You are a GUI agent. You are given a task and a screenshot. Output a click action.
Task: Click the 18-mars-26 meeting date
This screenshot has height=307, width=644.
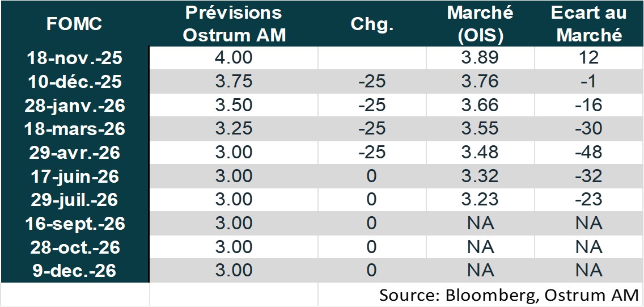(74, 129)
